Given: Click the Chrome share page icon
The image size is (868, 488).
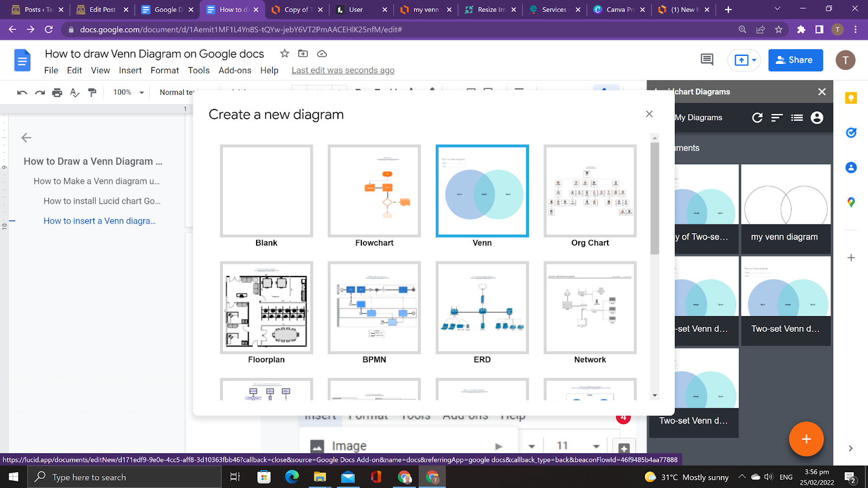Looking at the screenshot, I should (x=761, y=29).
